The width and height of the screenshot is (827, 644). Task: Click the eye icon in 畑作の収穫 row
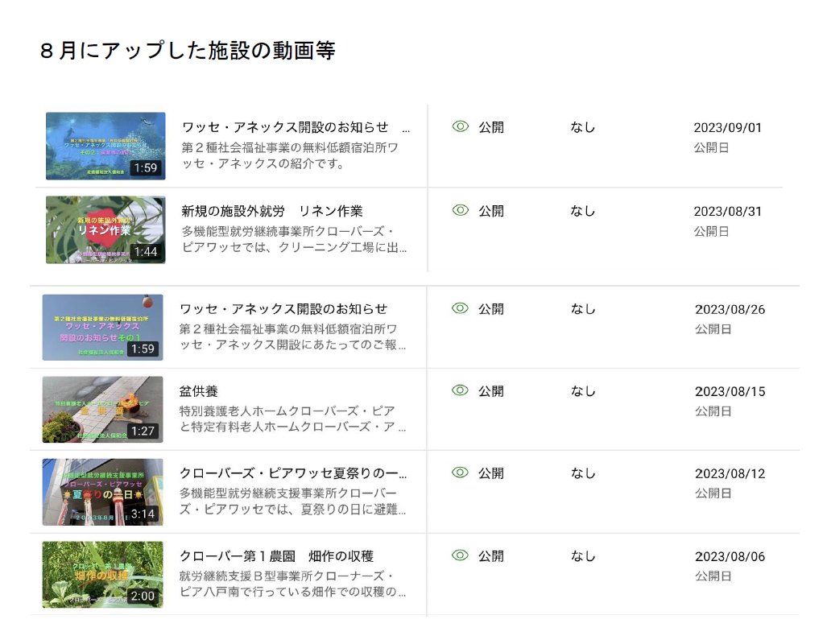pyautogui.click(x=461, y=555)
